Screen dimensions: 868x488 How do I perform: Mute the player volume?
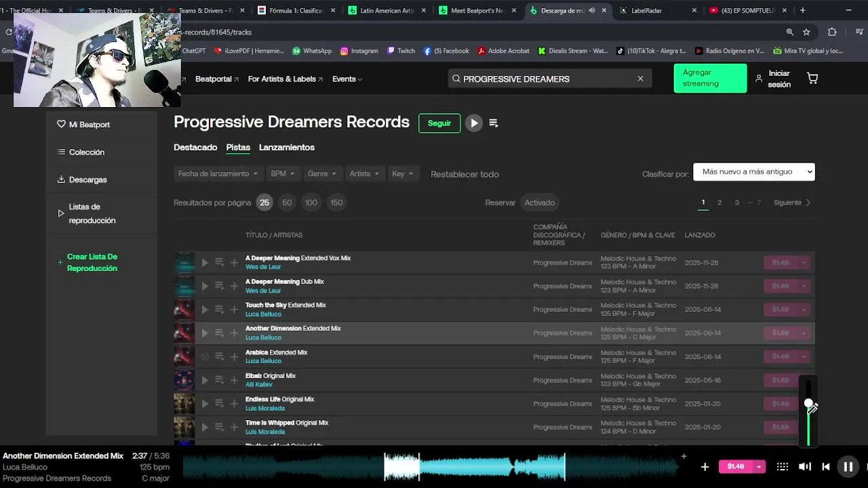tap(805, 466)
